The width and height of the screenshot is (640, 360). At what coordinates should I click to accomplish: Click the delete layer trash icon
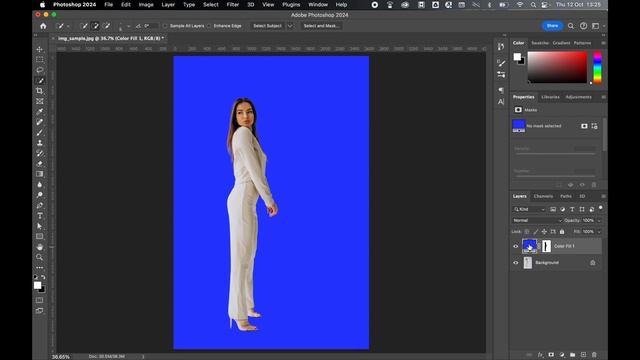(594, 355)
